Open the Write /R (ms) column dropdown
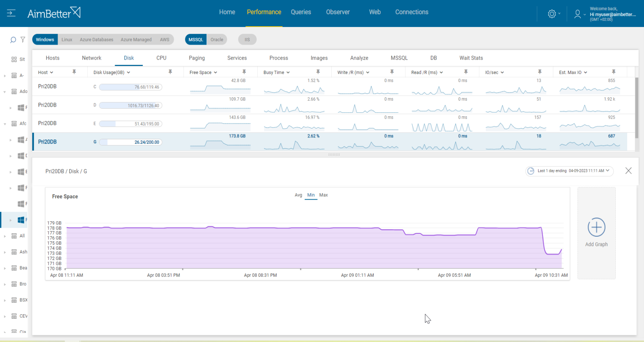 [x=367, y=73]
